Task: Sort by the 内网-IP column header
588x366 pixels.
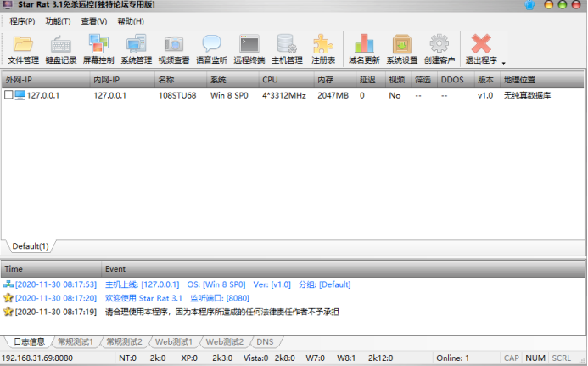Action: point(122,80)
